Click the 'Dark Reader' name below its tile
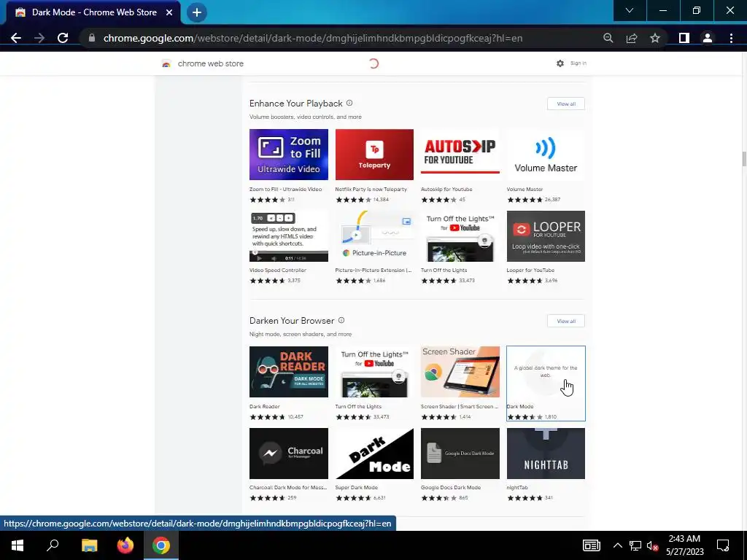747x560 pixels. pos(264,406)
